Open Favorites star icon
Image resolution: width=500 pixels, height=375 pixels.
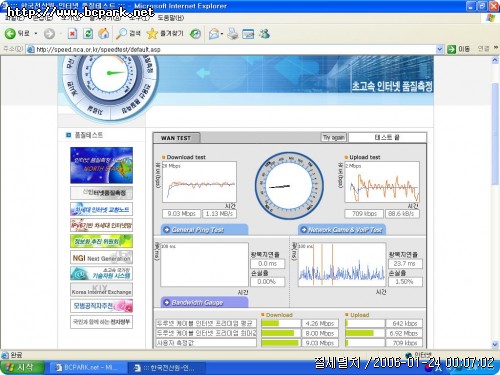pyautogui.click(x=152, y=34)
